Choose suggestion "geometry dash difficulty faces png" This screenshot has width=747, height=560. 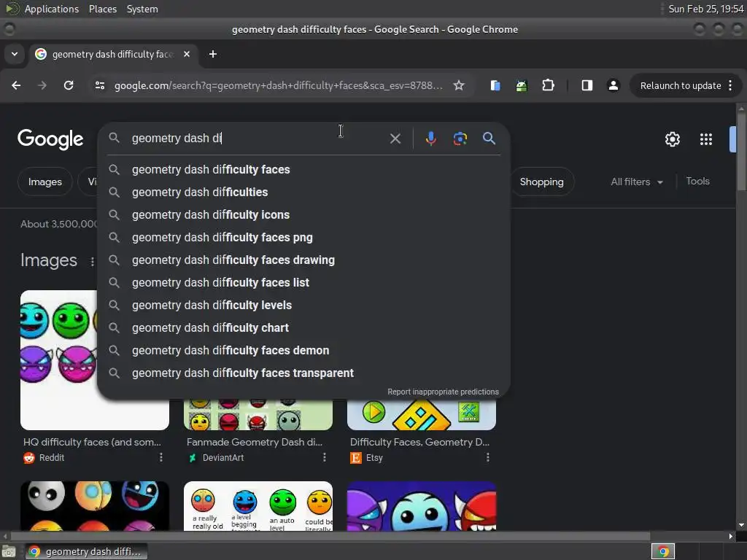(303, 237)
